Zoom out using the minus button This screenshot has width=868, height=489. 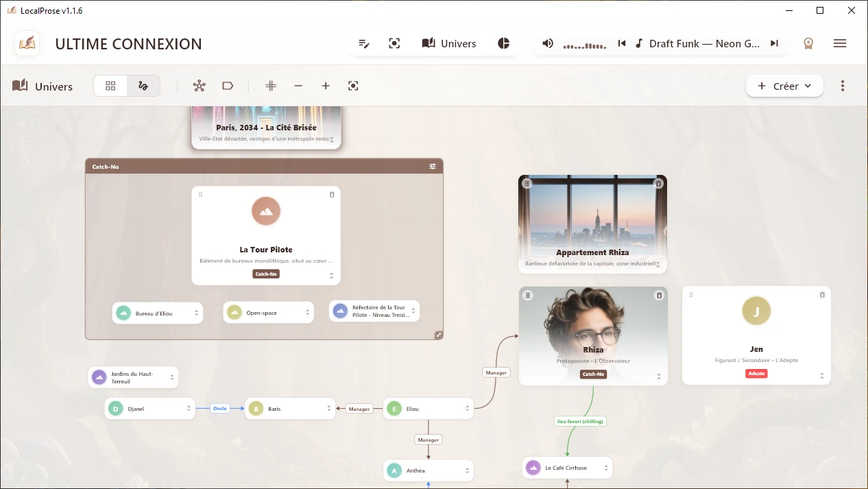(298, 86)
